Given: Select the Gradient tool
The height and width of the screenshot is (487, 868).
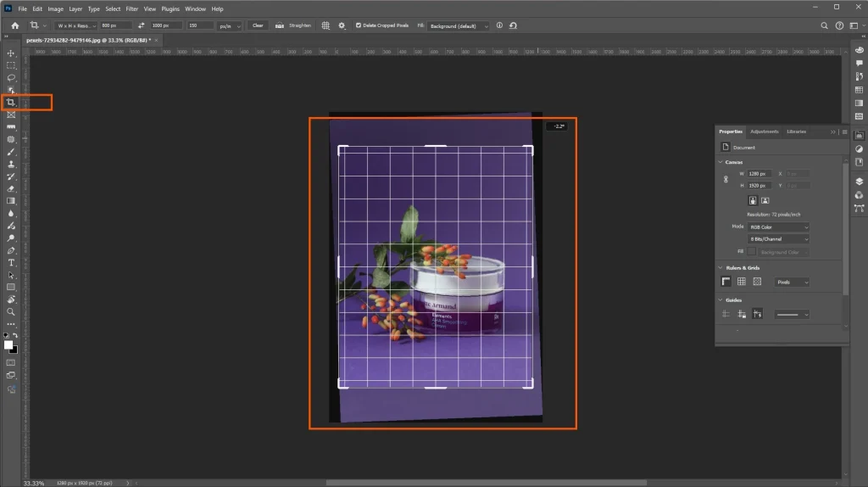Looking at the screenshot, I should [x=10, y=201].
